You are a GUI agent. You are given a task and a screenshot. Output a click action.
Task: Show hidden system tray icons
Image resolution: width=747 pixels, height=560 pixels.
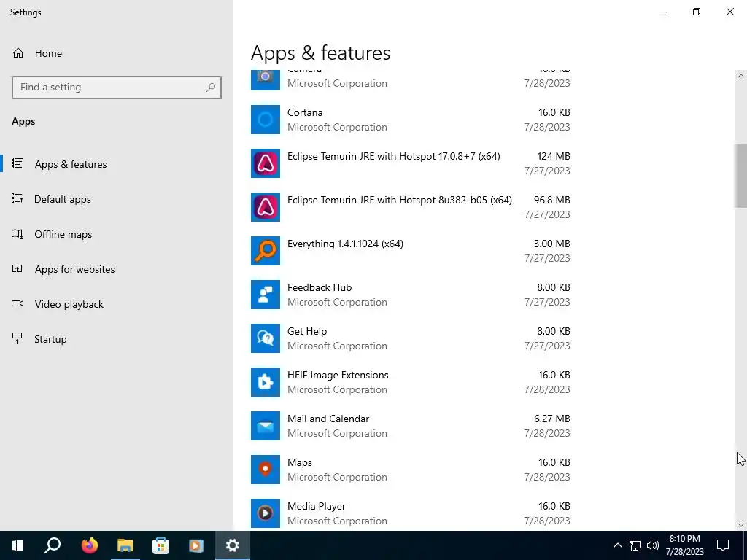pos(617,545)
